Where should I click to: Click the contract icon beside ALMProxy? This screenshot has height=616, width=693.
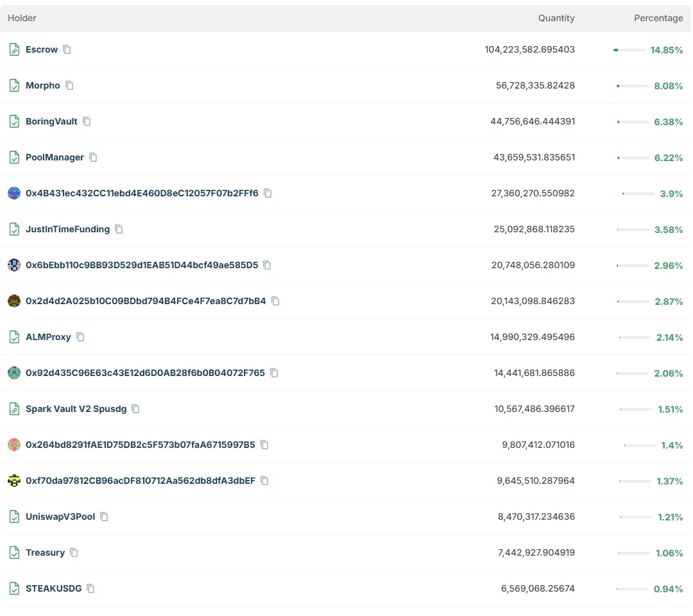pos(14,337)
